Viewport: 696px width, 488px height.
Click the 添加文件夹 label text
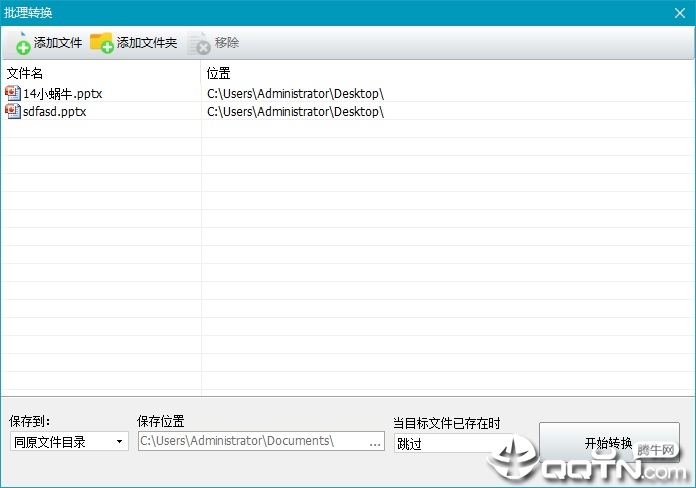(147, 43)
